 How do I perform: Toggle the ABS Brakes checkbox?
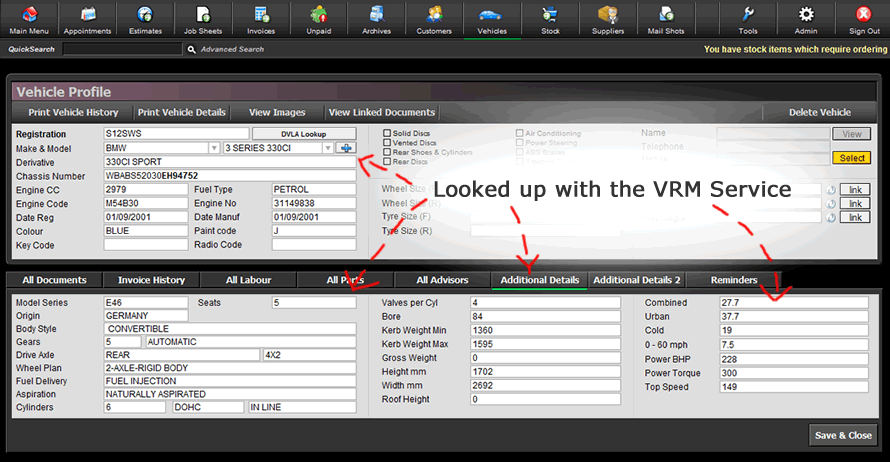click(519, 152)
